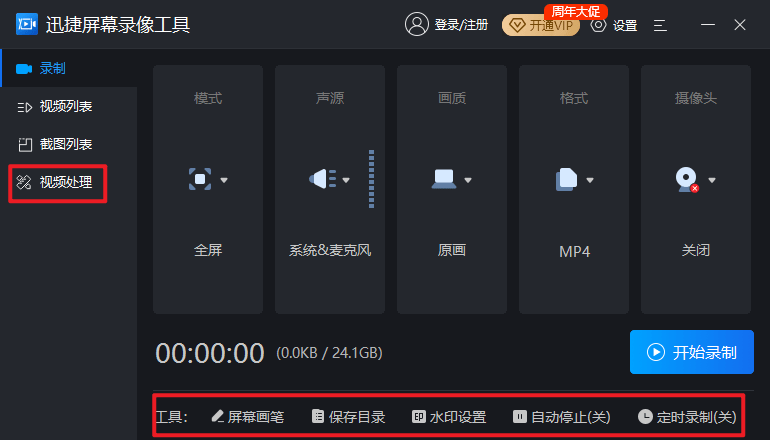
Task: Close the recorder window
Action: [x=740, y=25]
